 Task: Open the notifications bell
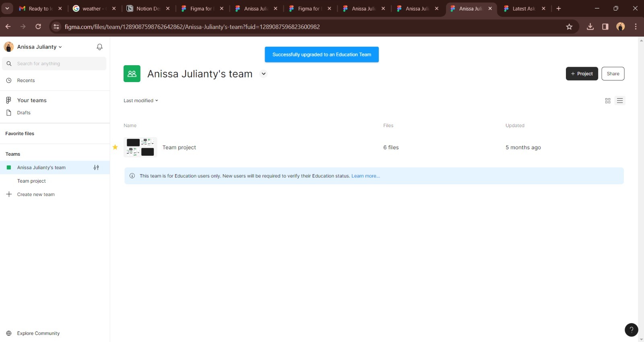coord(99,47)
